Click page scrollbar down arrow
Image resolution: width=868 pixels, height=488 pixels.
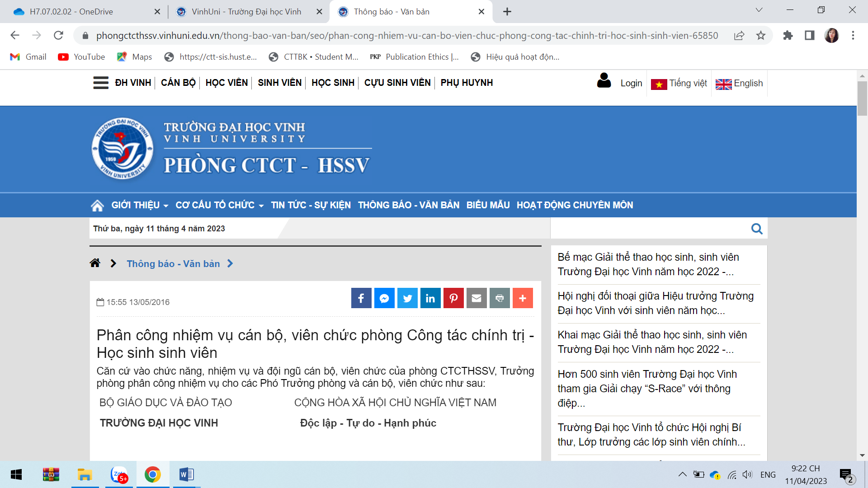coord(862,455)
